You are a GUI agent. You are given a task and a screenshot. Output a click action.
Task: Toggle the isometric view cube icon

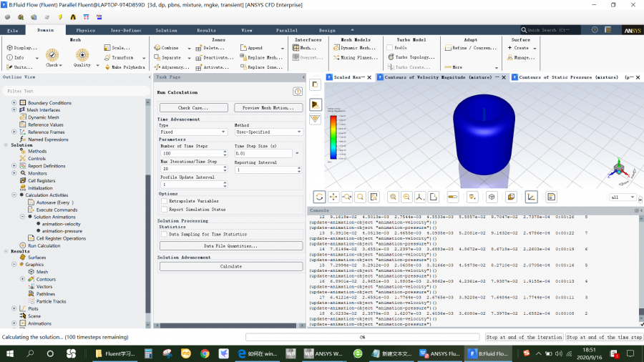click(x=492, y=197)
